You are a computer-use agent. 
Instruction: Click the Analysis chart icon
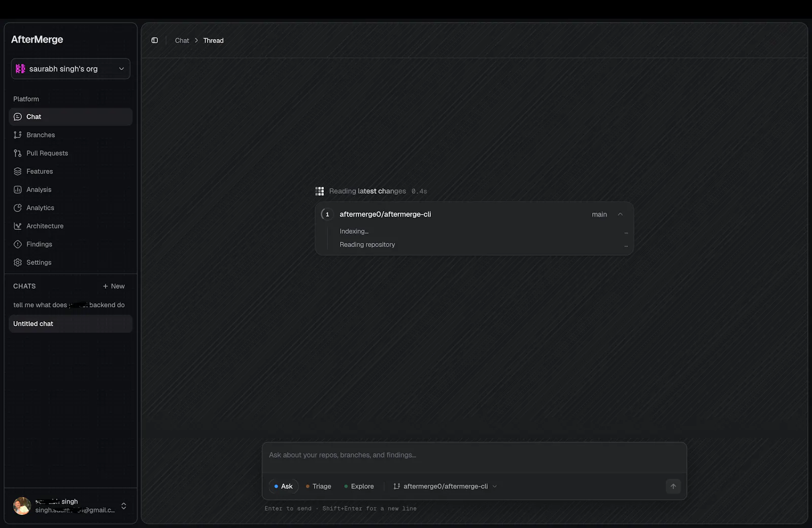click(x=18, y=190)
